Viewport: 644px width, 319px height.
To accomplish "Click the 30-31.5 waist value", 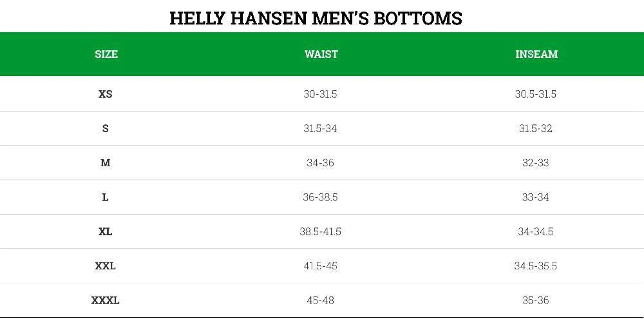I will click(320, 94).
